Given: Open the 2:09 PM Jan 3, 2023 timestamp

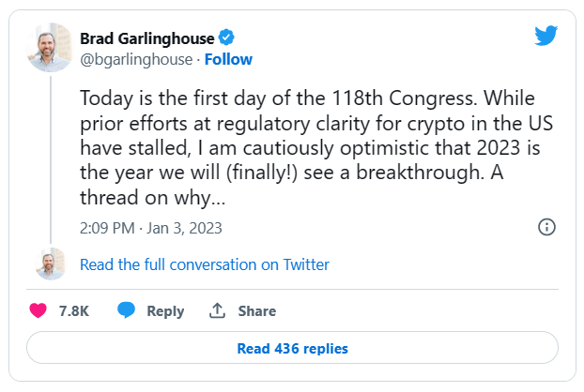Looking at the screenshot, I should tap(151, 228).
